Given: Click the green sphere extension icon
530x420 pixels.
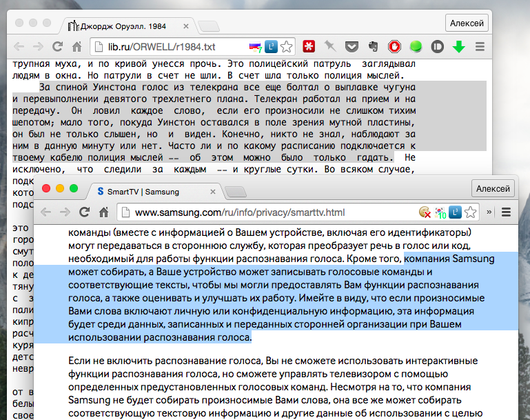Looking at the screenshot, I should coord(416,46).
